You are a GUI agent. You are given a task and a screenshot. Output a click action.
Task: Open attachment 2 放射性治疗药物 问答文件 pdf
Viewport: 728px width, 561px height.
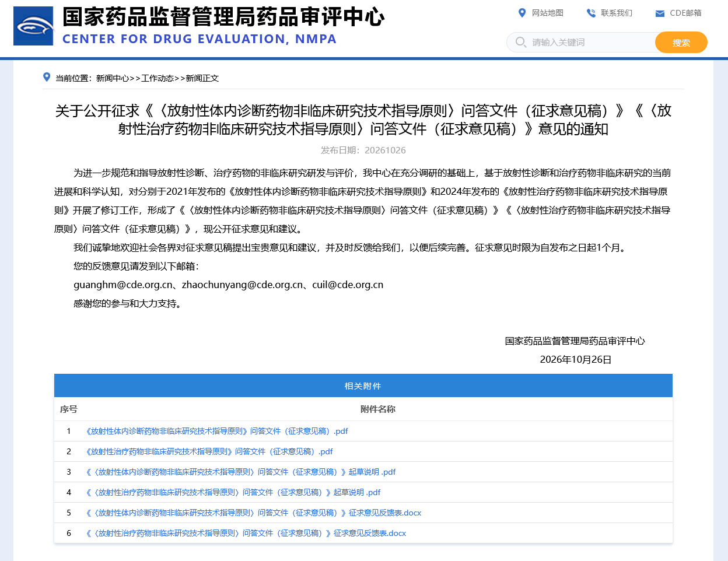click(209, 451)
